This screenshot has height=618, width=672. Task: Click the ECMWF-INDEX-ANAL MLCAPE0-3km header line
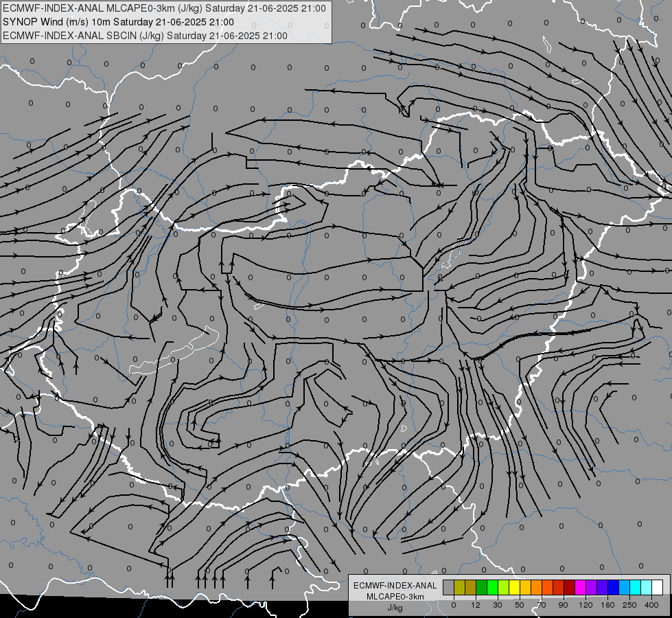coord(164,8)
